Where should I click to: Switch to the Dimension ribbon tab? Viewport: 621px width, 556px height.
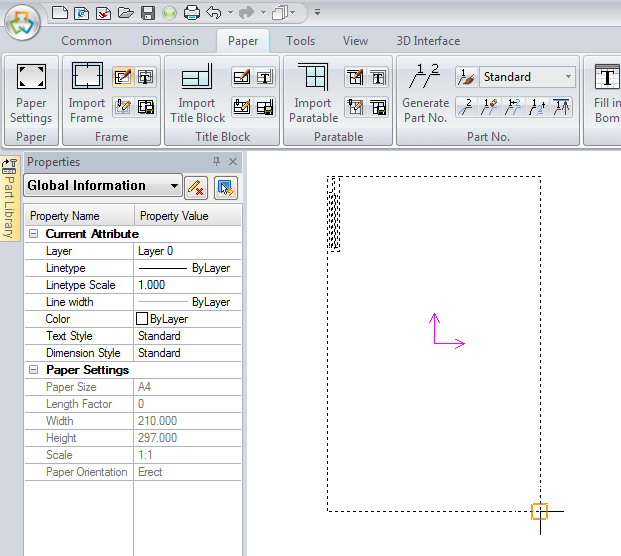click(x=170, y=41)
